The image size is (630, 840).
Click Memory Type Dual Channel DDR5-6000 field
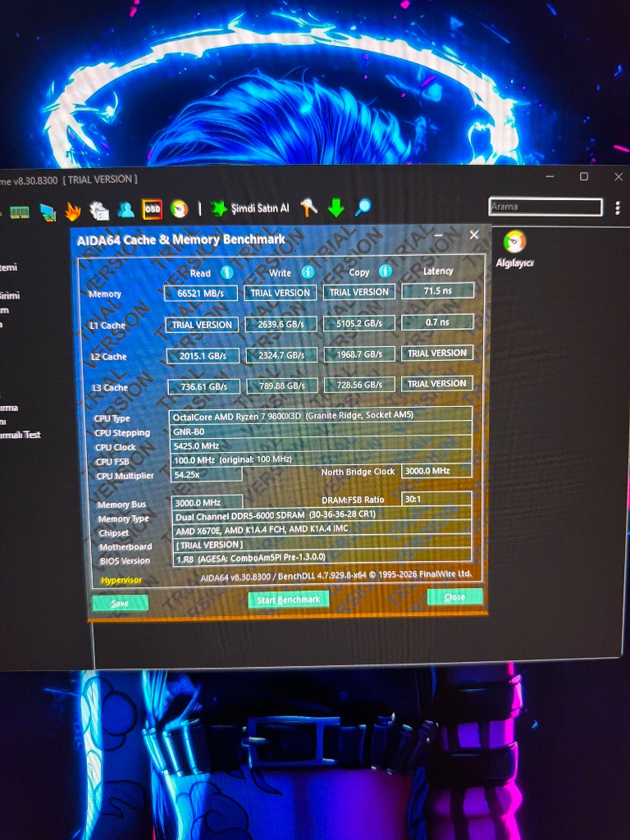[322, 515]
